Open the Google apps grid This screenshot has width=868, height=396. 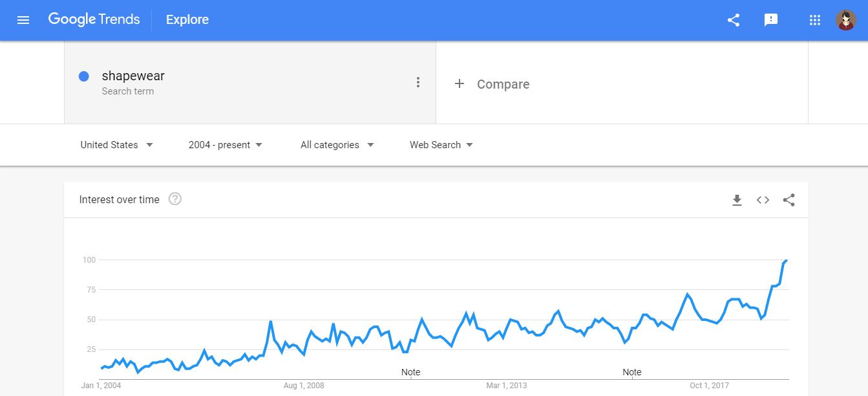815,20
